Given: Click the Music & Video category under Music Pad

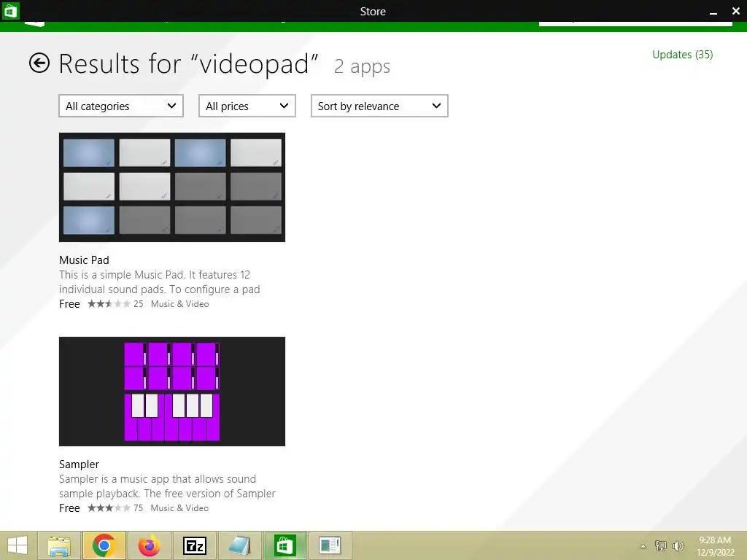Looking at the screenshot, I should [x=179, y=304].
